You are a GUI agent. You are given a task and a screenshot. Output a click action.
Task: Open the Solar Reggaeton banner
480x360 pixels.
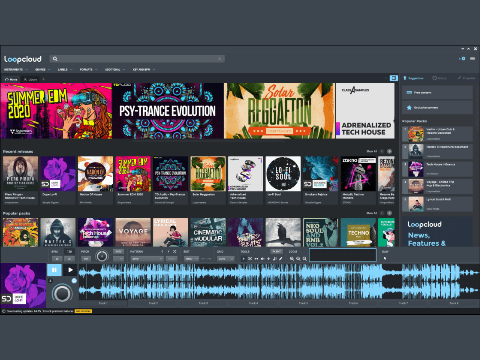point(279,111)
